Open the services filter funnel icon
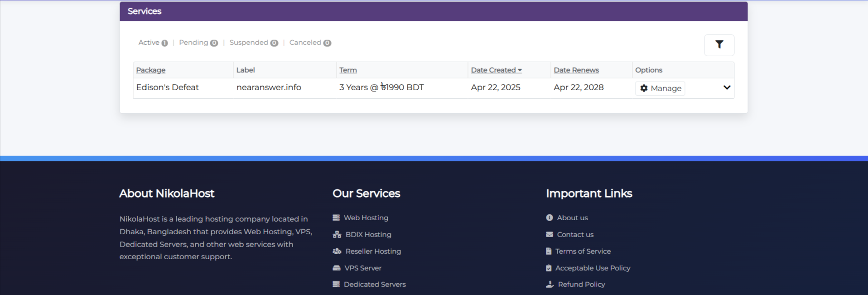 (719, 44)
